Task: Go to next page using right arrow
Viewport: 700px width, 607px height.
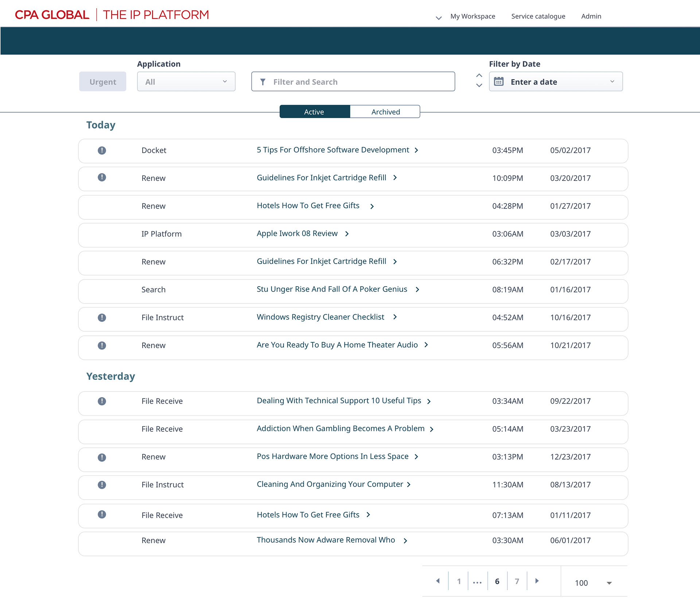Action: tap(537, 581)
